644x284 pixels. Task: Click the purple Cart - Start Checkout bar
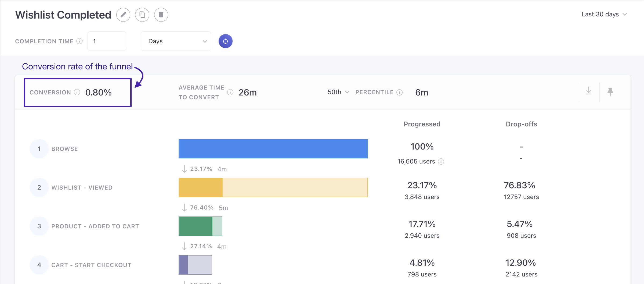tap(195, 265)
